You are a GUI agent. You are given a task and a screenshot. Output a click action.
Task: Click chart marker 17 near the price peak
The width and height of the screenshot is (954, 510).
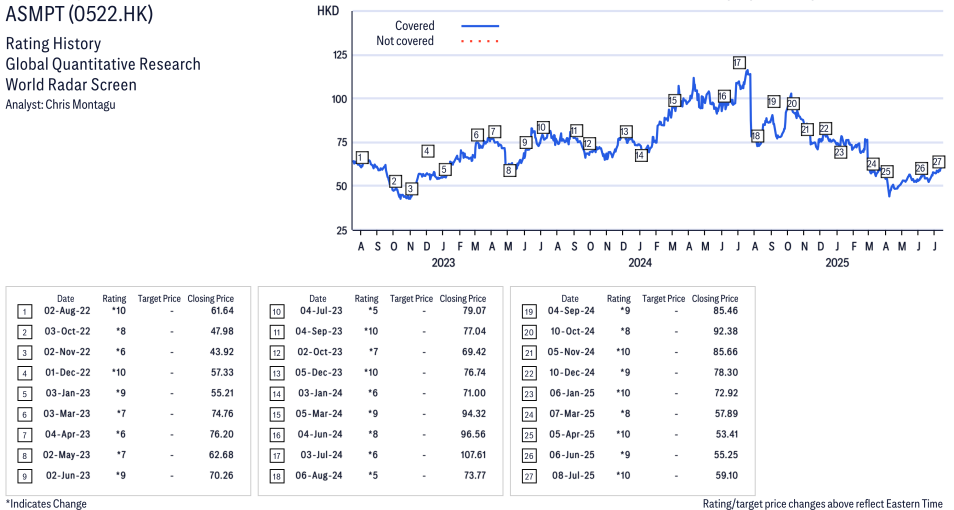[x=739, y=63]
